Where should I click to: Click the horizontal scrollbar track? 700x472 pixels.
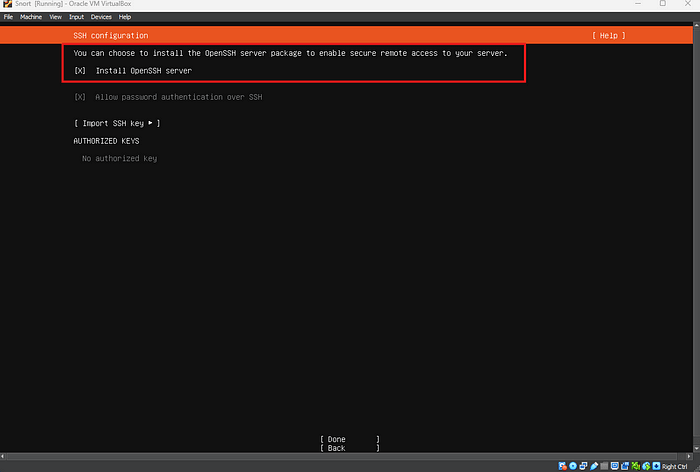(x=346, y=456)
